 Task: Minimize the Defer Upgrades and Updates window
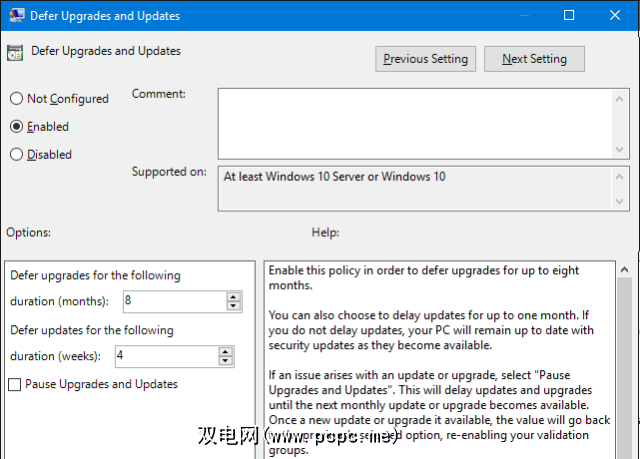coord(523,15)
